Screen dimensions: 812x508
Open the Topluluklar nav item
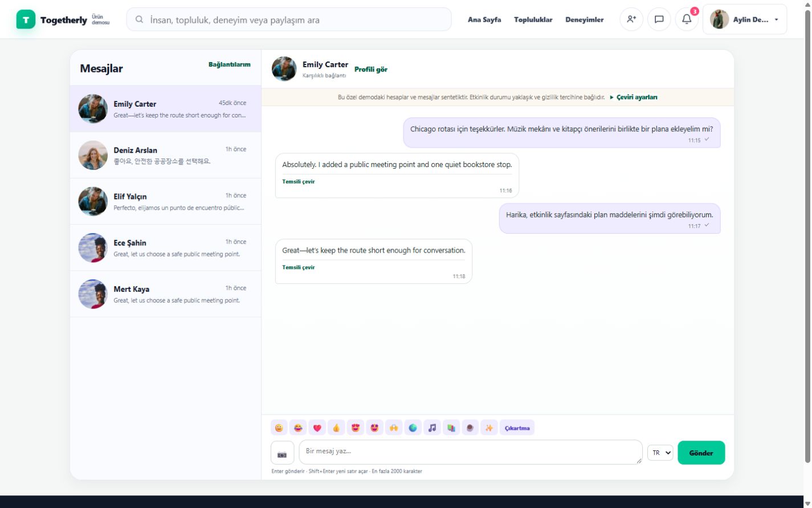click(533, 20)
